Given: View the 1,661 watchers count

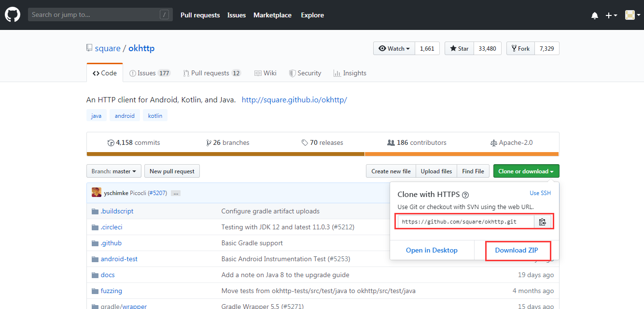Looking at the screenshot, I should [427, 48].
